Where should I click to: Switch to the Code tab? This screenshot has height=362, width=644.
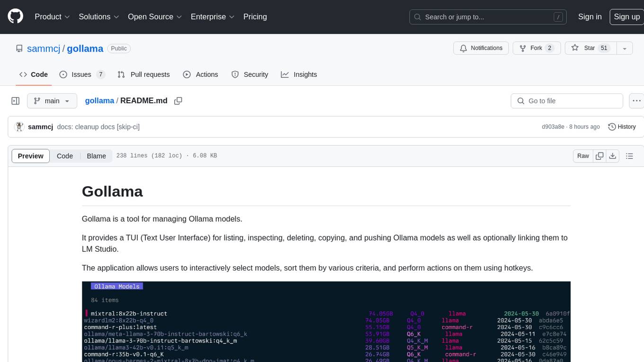pos(34,74)
